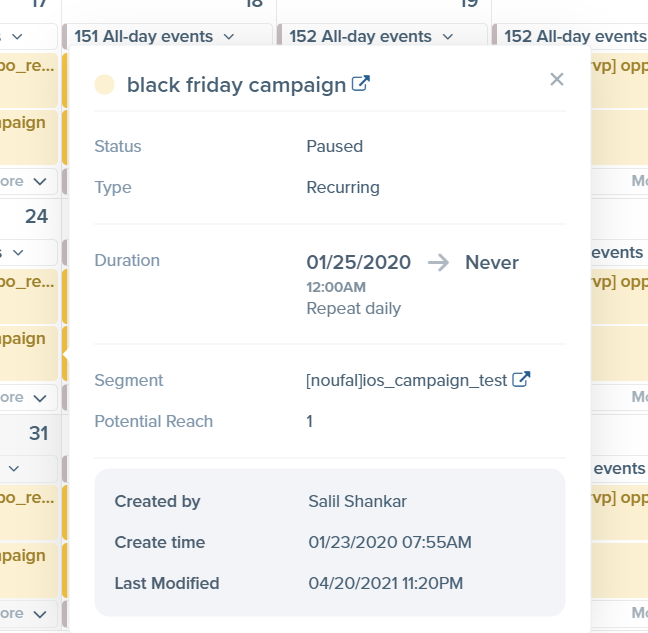Open external link icon beside black friday campaign
648x633 pixels.
(x=361, y=84)
